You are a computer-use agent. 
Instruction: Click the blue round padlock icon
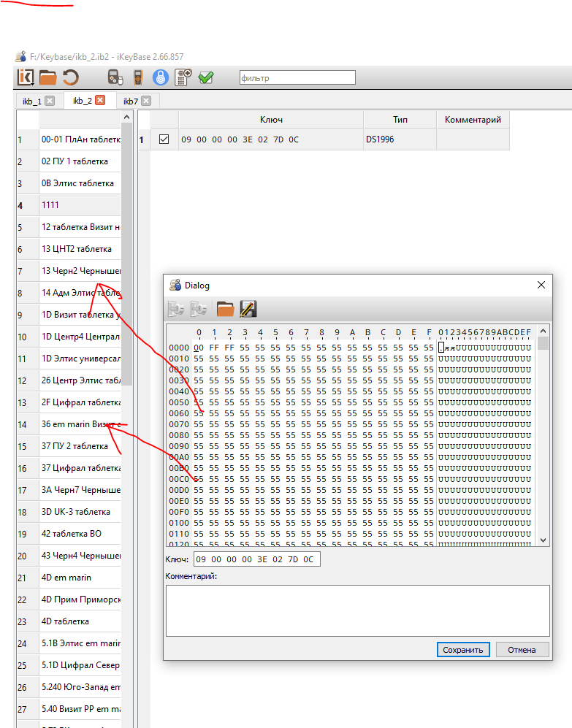160,77
